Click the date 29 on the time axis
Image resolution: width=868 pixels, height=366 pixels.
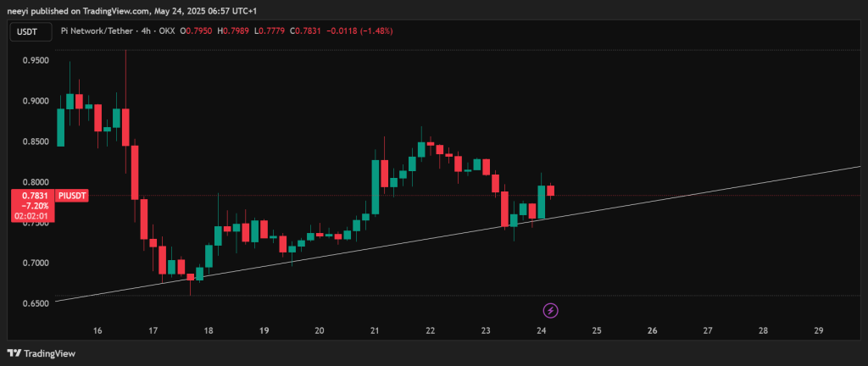click(820, 331)
